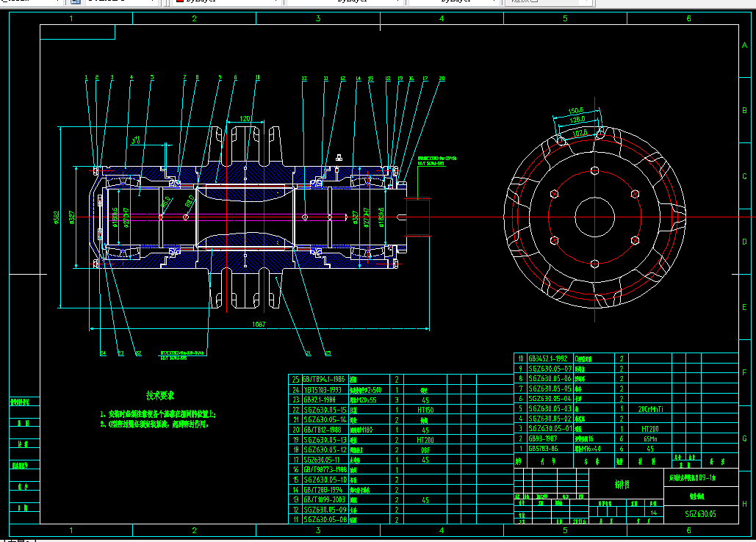Click parts list cell SGZ630.05-04
756x542 pixels.
pos(550,399)
